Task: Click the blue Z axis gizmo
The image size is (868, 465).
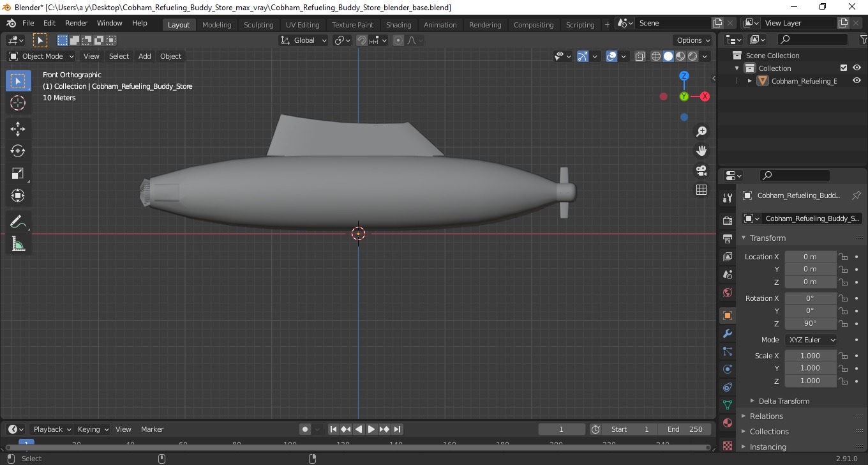Action: [684, 76]
